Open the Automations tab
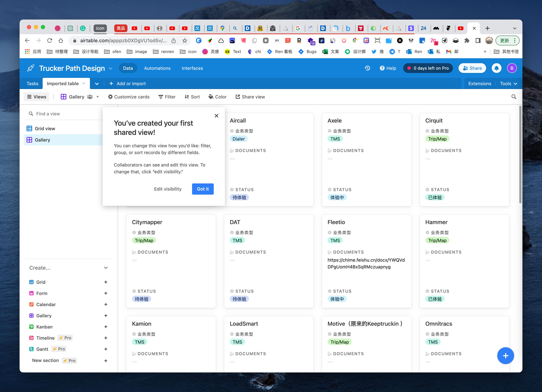The image size is (542, 392). [157, 68]
